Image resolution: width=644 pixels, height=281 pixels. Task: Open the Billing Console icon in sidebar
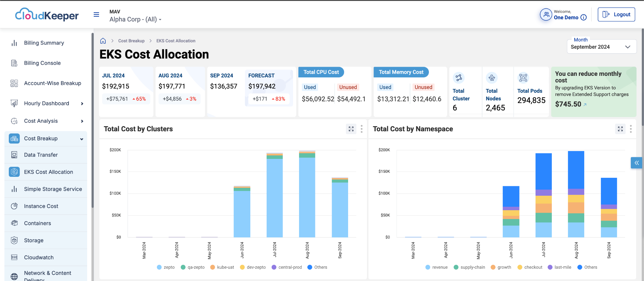point(14,63)
